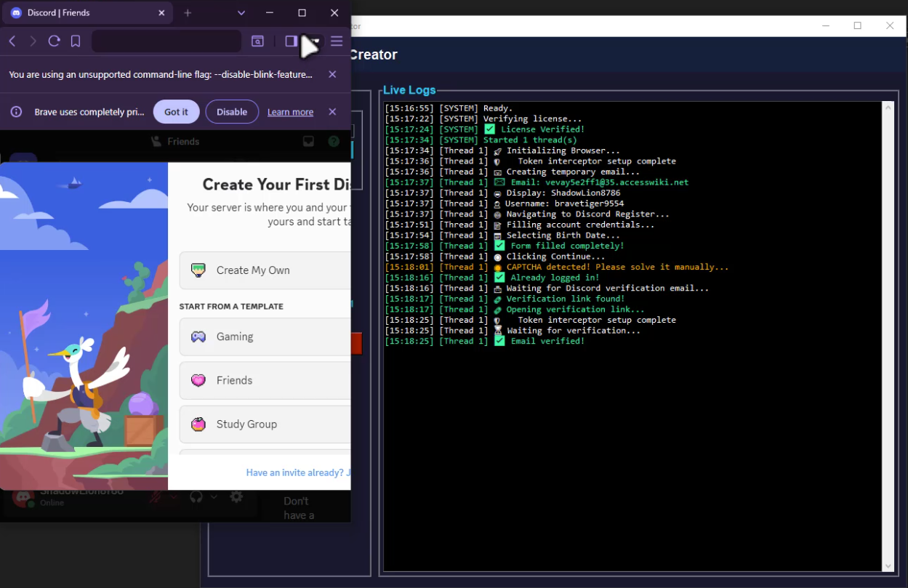Click the Got it button
Viewport: 908px width, 588px height.
(x=176, y=112)
